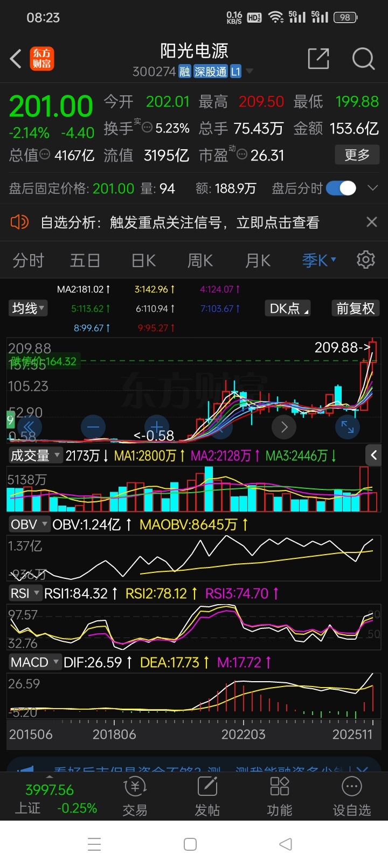Image resolution: width=388 pixels, height=868 pixels.
Task: Tap the battery indicator in status bar
Action: [x=345, y=17]
